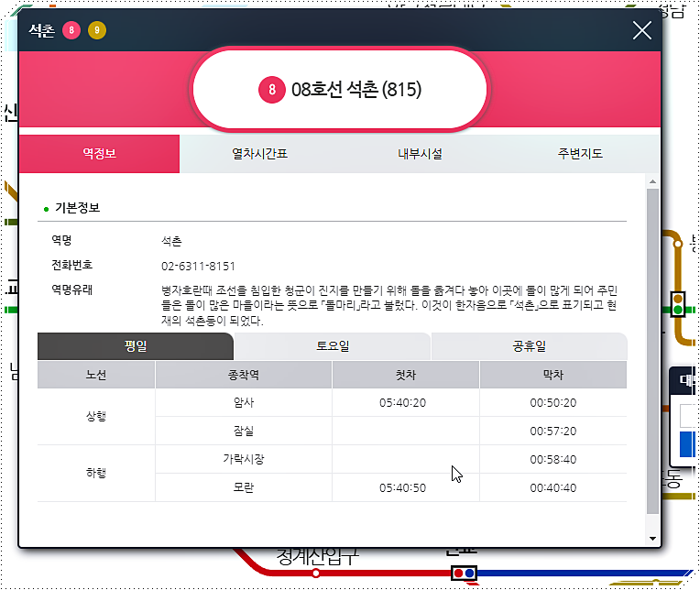Screen dimensions: 700x590
Task: Click the scrollbar down arrow
Action: click(652, 539)
